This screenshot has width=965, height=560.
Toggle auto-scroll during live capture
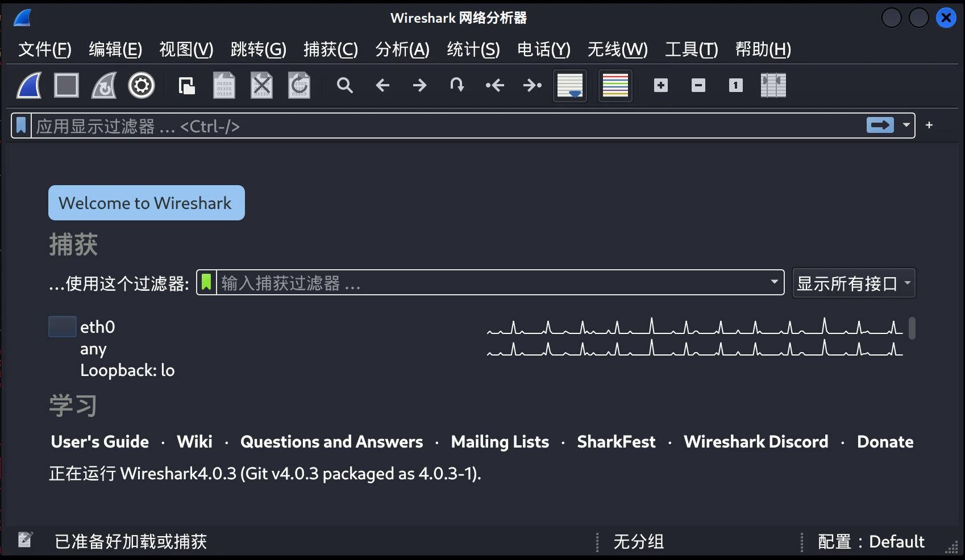[x=570, y=86]
